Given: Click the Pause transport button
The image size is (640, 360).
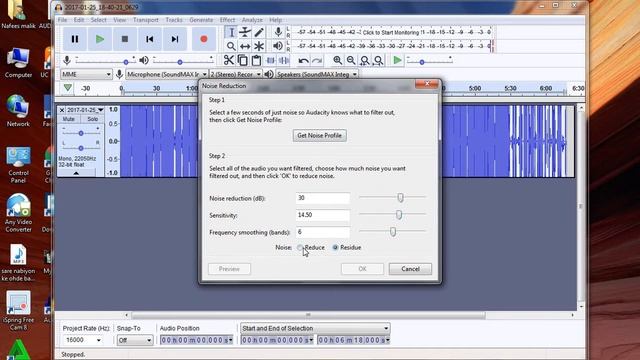Looking at the screenshot, I should point(75,39).
